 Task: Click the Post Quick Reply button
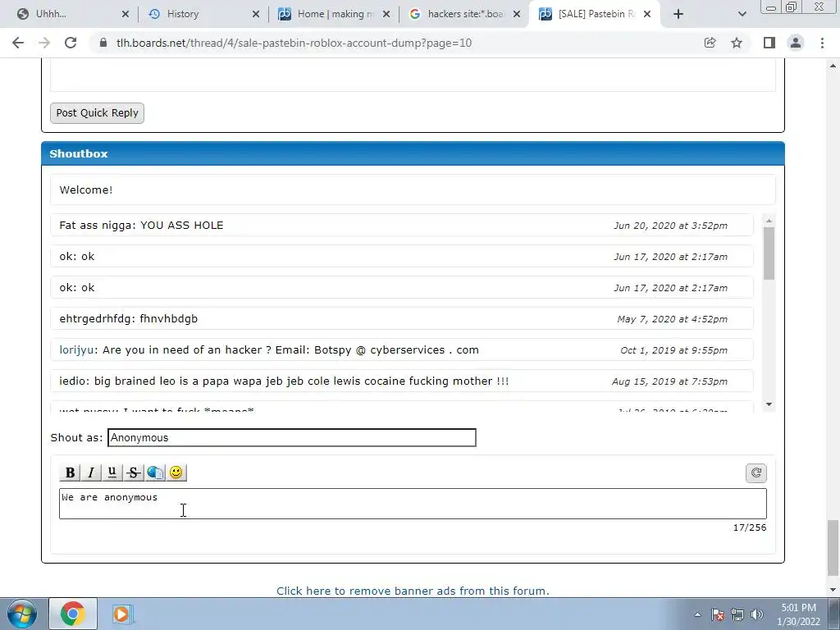(97, 113)
